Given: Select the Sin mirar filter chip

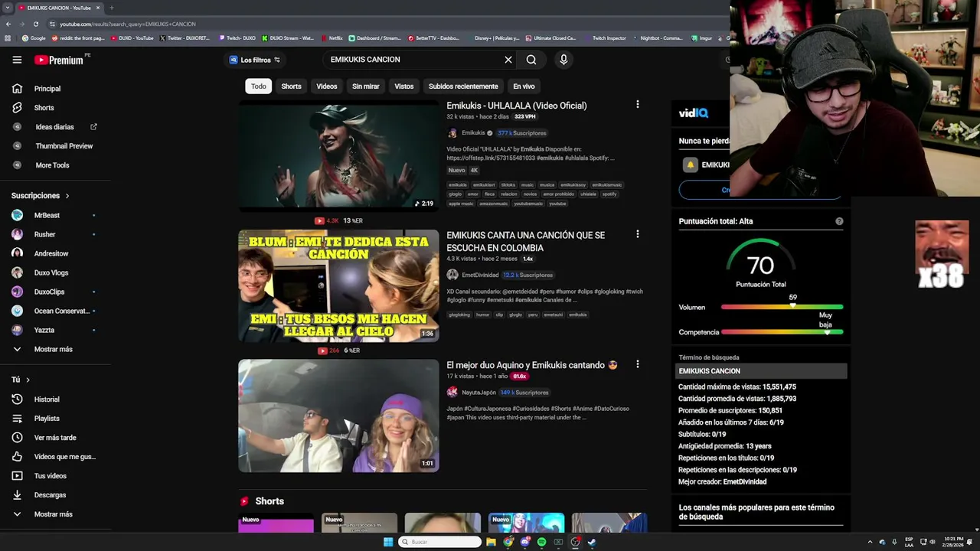Looking at the screenshot, I should 365,86.
